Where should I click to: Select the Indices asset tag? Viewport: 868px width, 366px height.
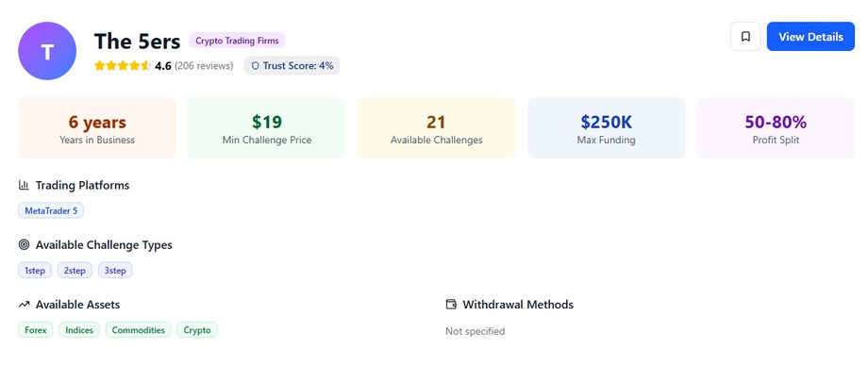click(79, 330)
